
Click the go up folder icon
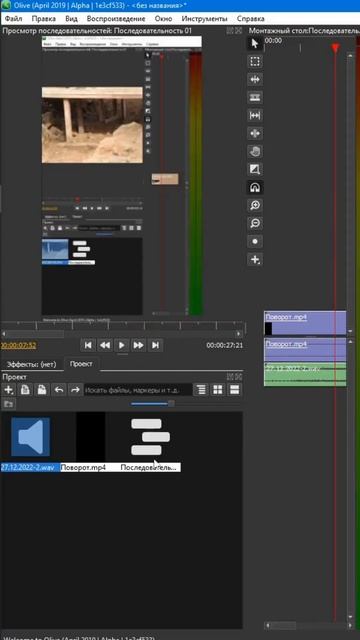[8, 404]
